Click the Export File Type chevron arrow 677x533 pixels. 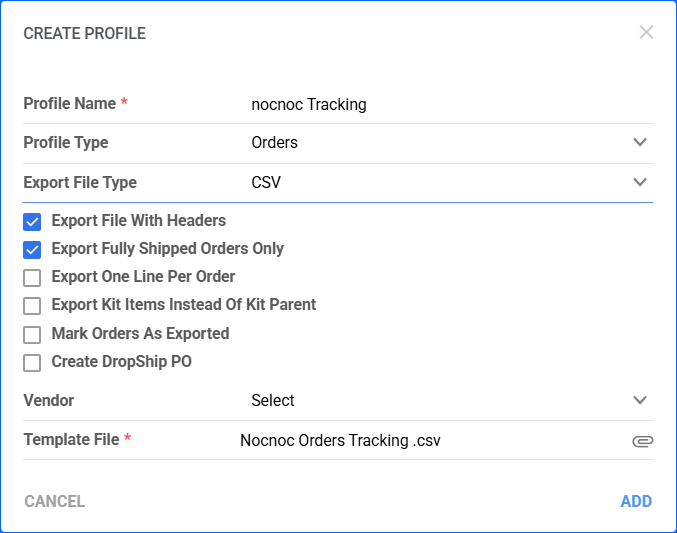coord(640,182)
